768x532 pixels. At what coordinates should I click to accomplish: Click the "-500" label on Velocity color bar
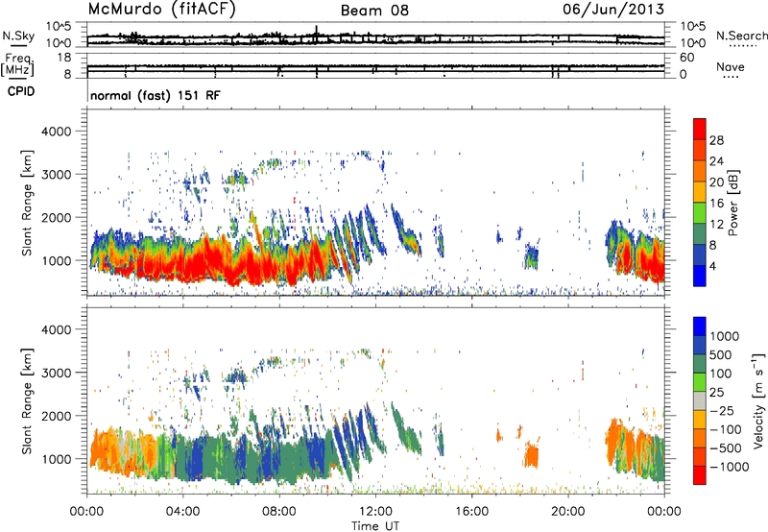726,448
